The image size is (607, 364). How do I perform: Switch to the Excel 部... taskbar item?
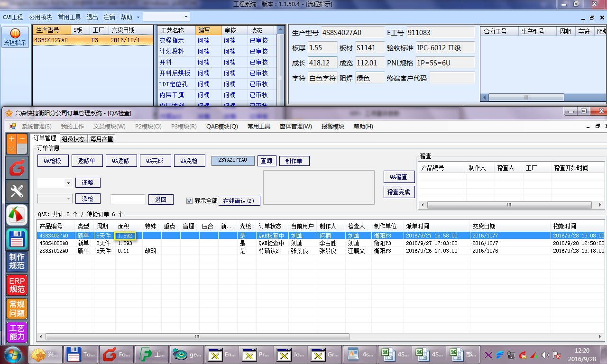(x=462, y=355)
